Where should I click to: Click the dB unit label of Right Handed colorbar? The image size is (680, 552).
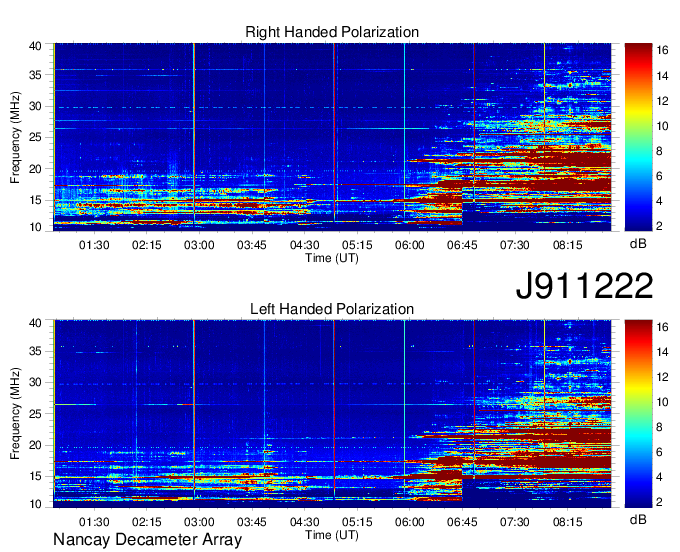tap(638, 244)
